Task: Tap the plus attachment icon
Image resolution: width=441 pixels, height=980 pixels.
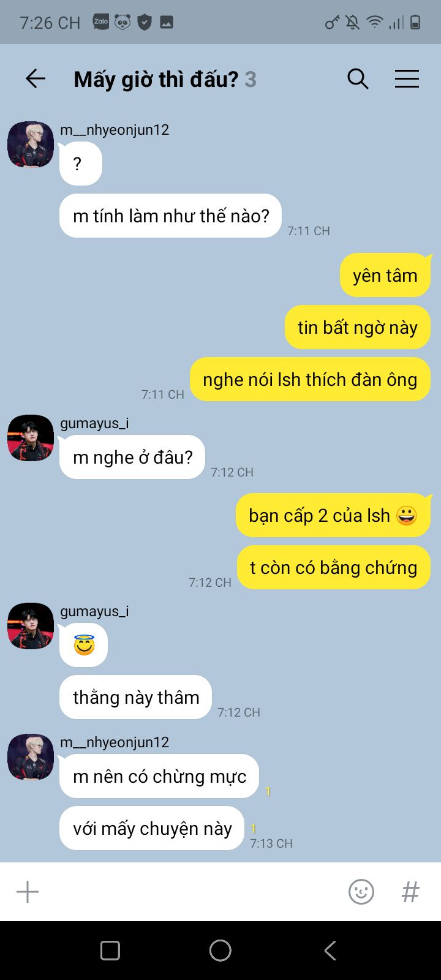Action: 28,892
